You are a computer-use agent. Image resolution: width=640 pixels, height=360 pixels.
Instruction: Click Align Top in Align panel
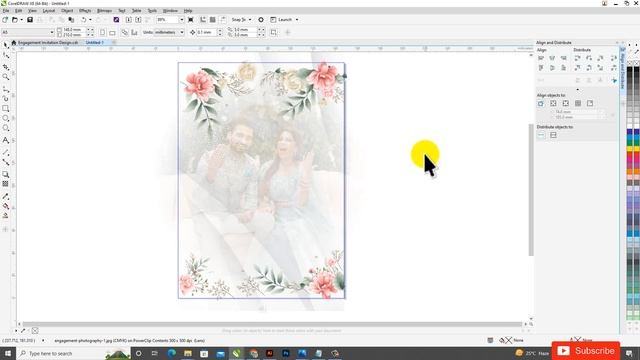coord(541,68)
